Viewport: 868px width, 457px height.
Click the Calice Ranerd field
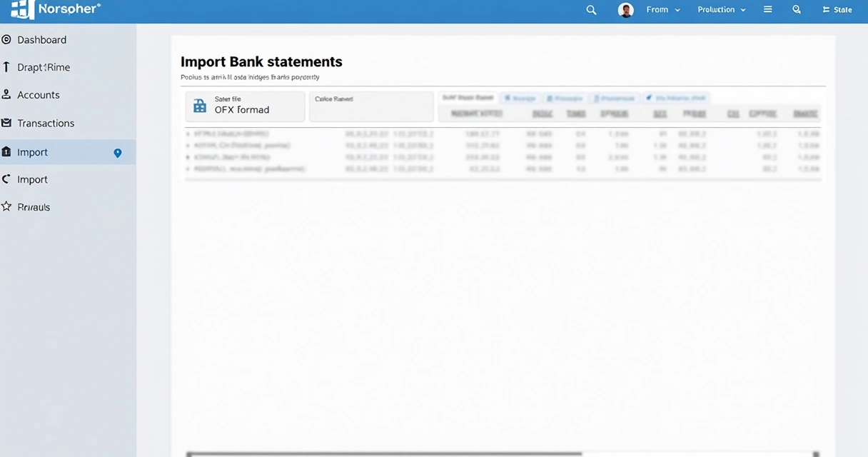pos(371,106)
